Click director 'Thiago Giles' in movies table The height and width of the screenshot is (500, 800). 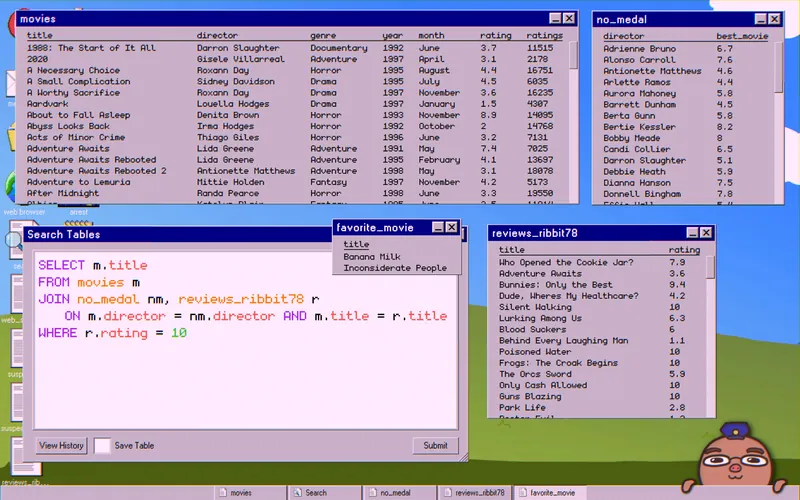point(228,137)
